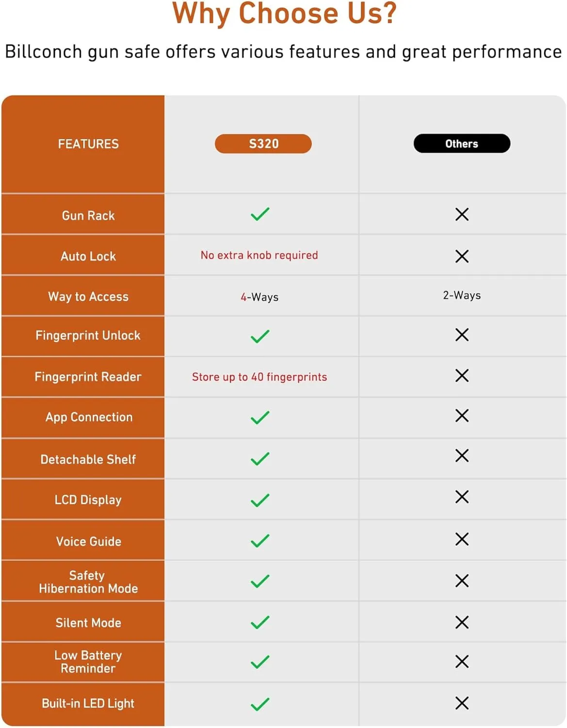Click the black Others pill label
The image size is (567, 728).
tap(462, 144)
